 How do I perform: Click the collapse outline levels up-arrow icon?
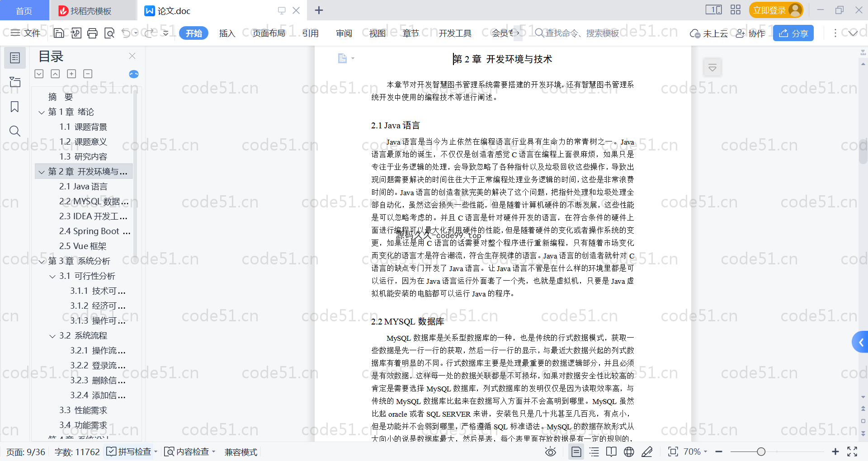coord(55,74)
